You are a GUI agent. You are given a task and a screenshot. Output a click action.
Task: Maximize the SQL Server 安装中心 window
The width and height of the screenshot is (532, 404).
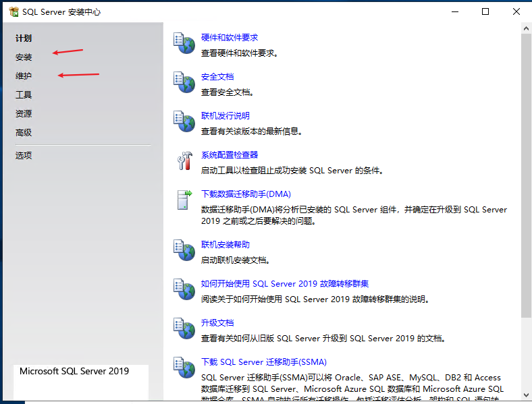coord(485,11)
